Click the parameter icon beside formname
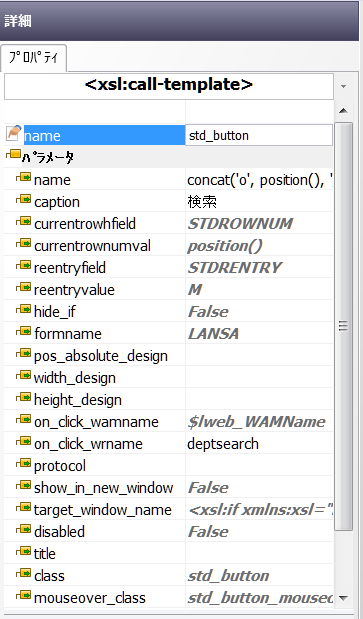This screenshot has width=363, height=619. [x=23, y=332]
